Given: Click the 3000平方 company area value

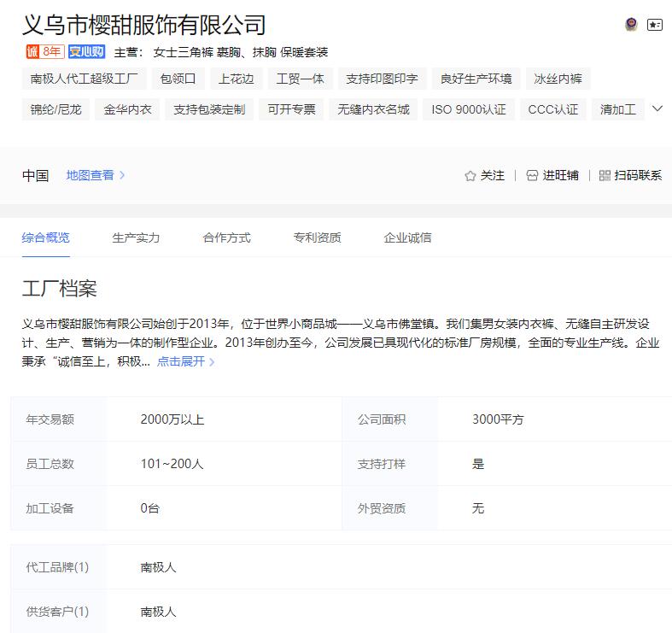Looking at the screenshot, I should [x=498, y=419].
